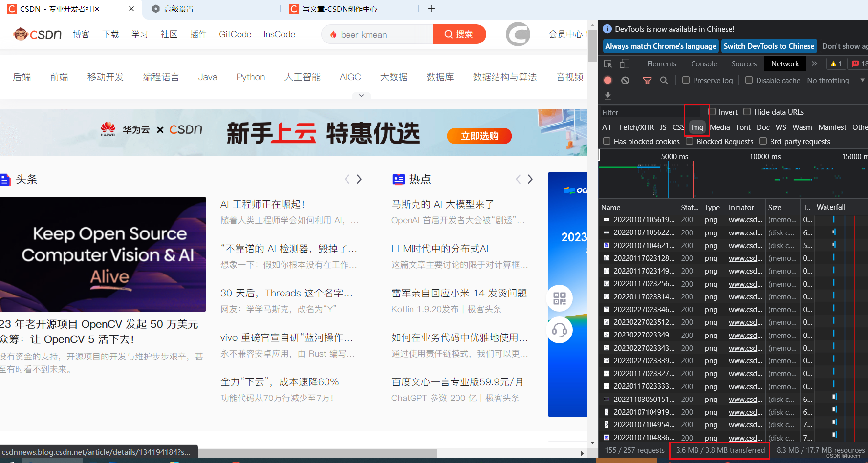Expand more DevTools tabs chevron
The height and width of the screenshot is (463, 868).
(814, 63)
